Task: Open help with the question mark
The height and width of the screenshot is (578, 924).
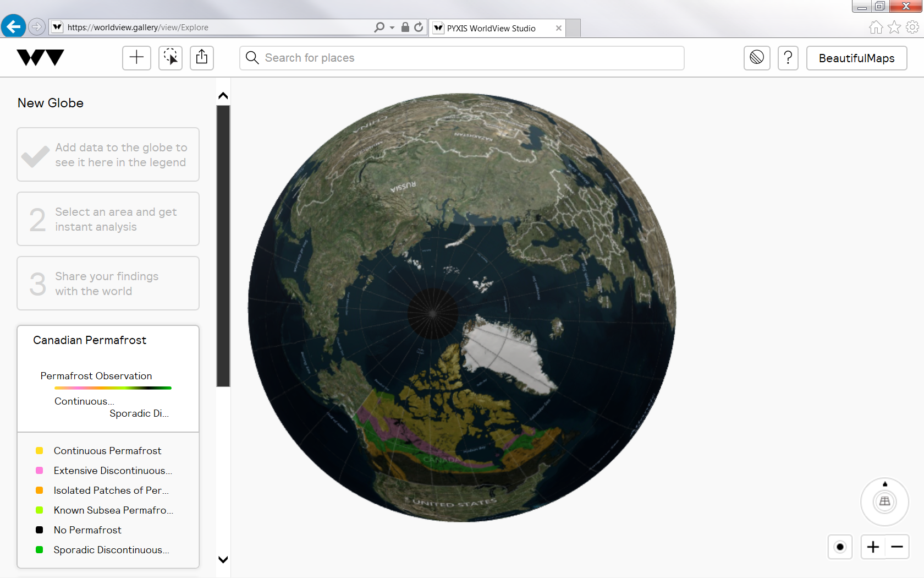Action: tap(788, 57)
